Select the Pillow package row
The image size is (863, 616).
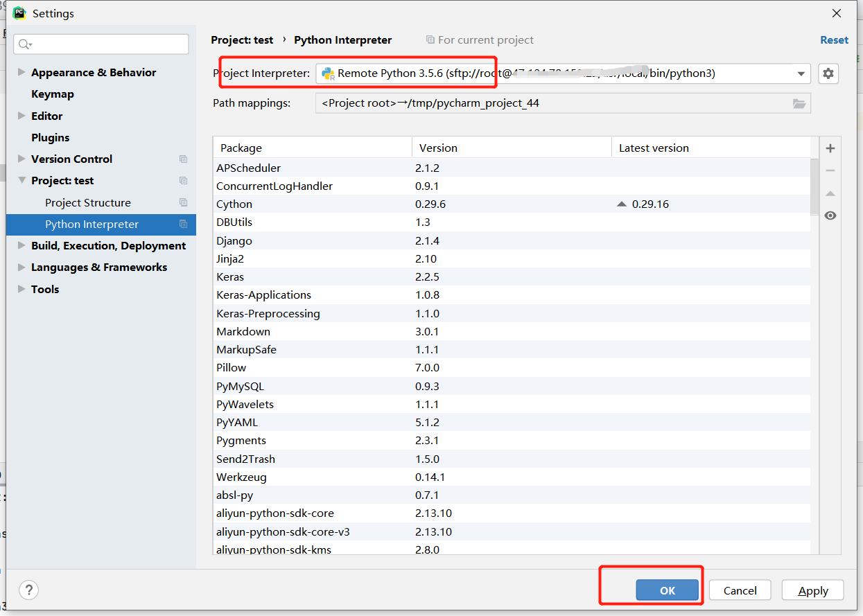pyautogui.click(x=512, y=368)
